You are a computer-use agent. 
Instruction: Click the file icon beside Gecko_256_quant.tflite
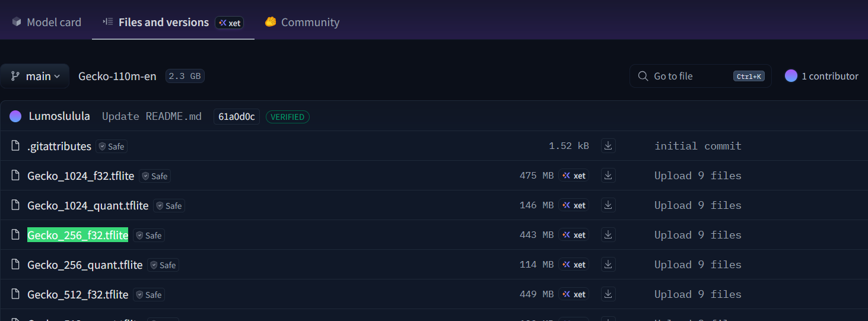pyautogui.click(x=16, y=265)
